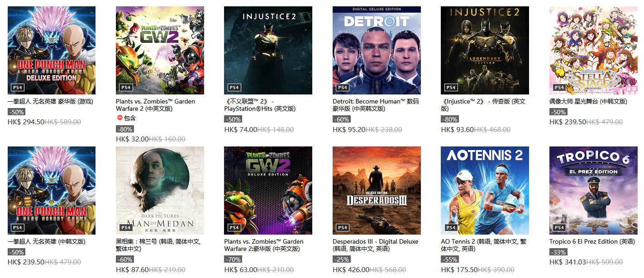
Task: Click the PS4 badge on Detroit Become Human
Action: point(342,87)
